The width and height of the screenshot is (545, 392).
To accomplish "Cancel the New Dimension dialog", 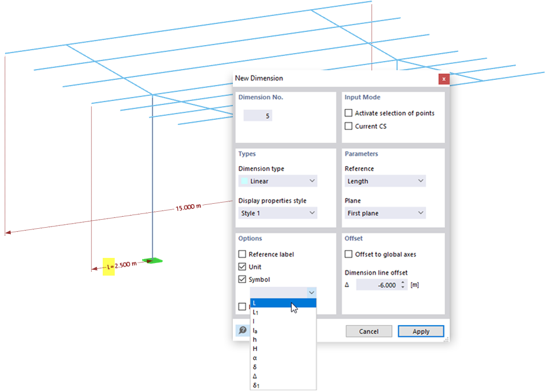I will pyautogui.click(x=369, y=331).
